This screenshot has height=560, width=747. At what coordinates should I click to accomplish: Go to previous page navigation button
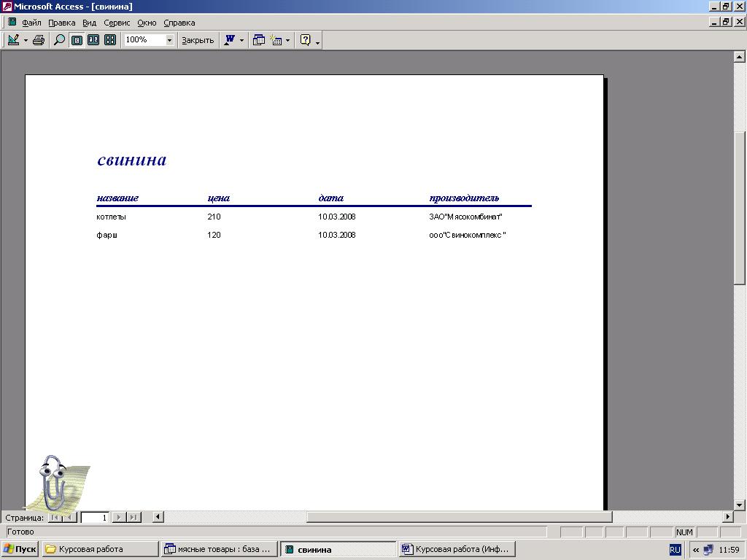click(69, 517)
